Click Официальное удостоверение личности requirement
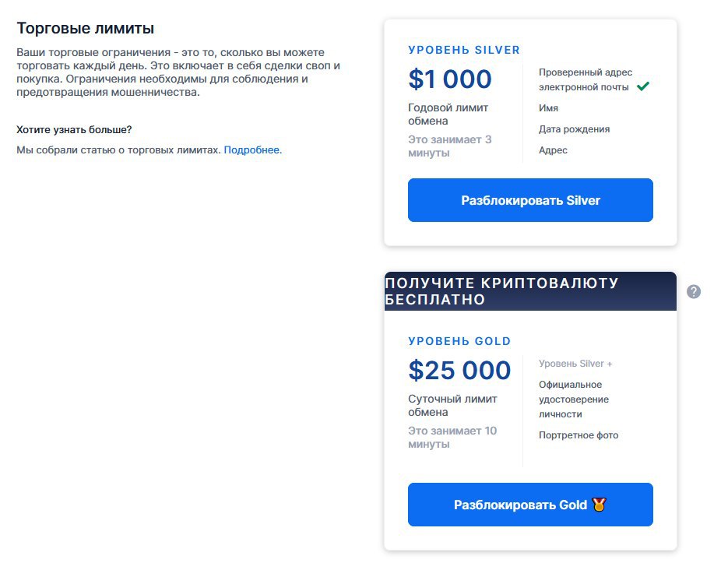This screenshot has height=570, width=728. coord(573,399)
